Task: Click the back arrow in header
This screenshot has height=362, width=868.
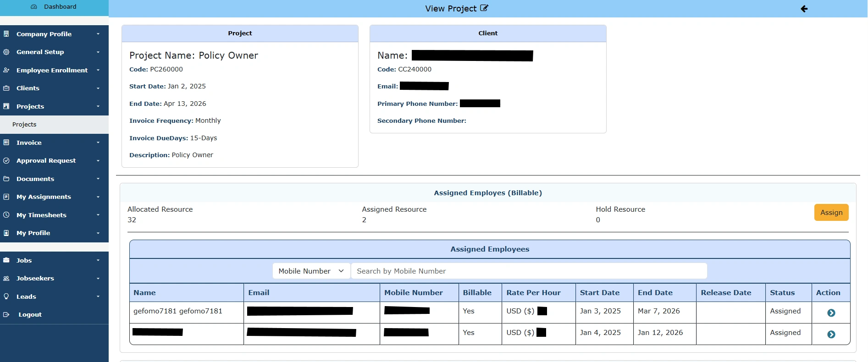Action: 804,9
